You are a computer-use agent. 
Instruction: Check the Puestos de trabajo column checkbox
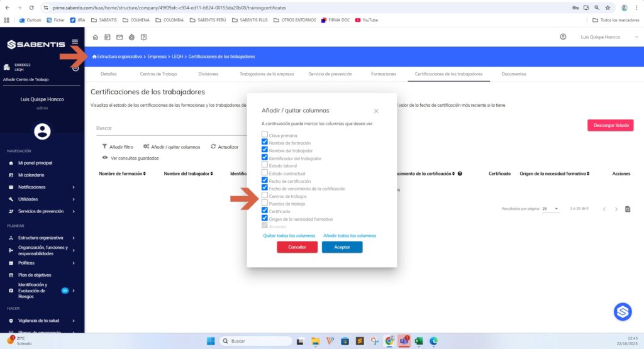pos(265,203)
